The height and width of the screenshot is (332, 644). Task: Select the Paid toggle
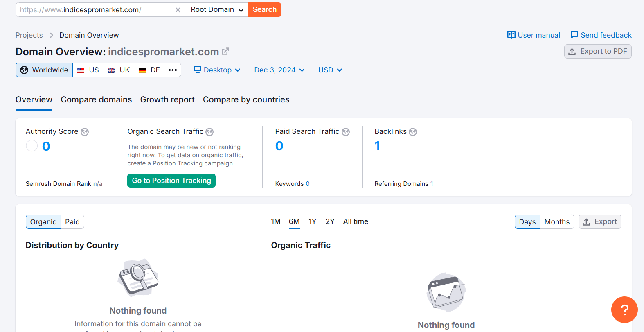pos(72,222)
